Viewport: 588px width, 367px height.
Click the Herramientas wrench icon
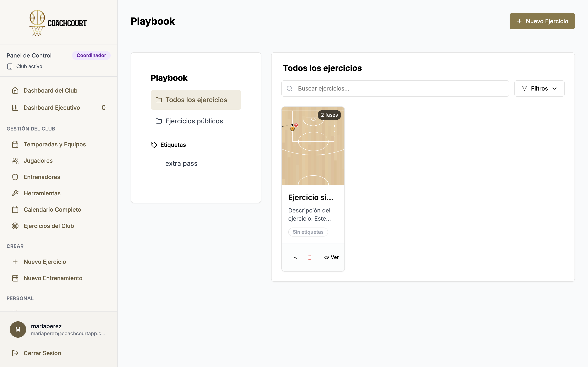click(15, 193)
